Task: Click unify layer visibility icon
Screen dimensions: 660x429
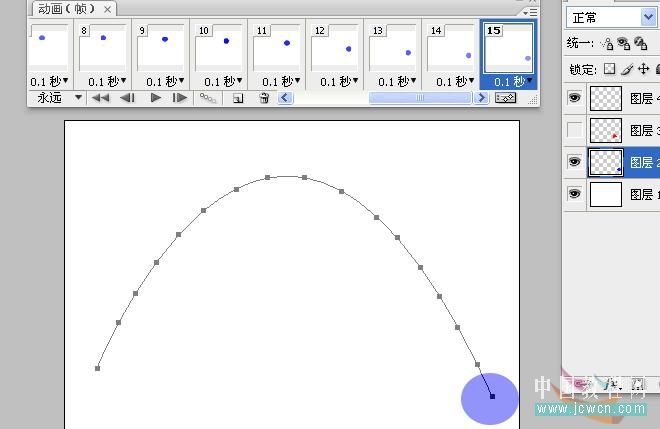Action: click(x=623, y=43)
